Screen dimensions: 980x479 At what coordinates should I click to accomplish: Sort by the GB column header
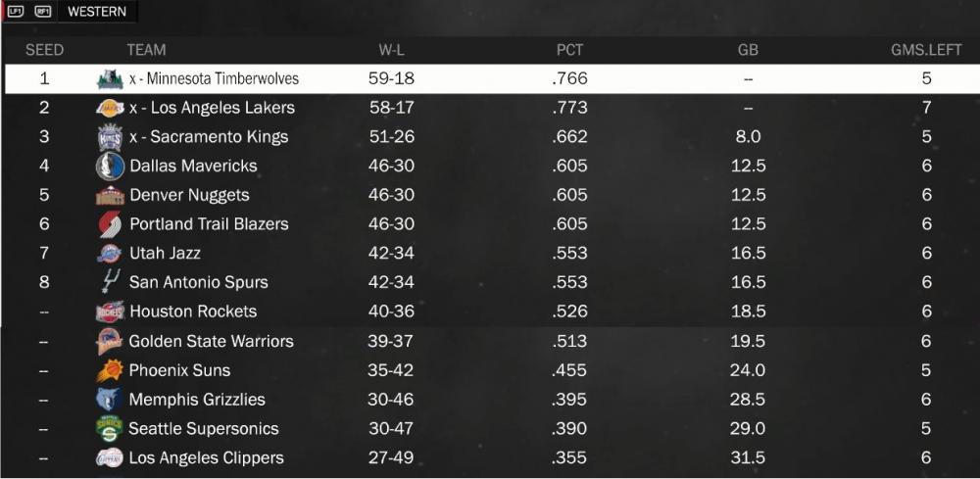(x=748, y=50)
